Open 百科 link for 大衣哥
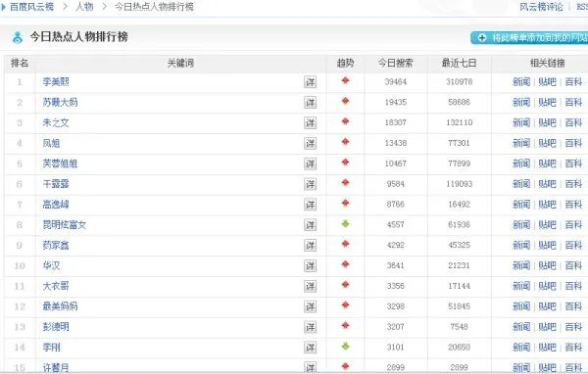Image resolution: width=588 pixels, height=374 pixels. pos(573,286)
